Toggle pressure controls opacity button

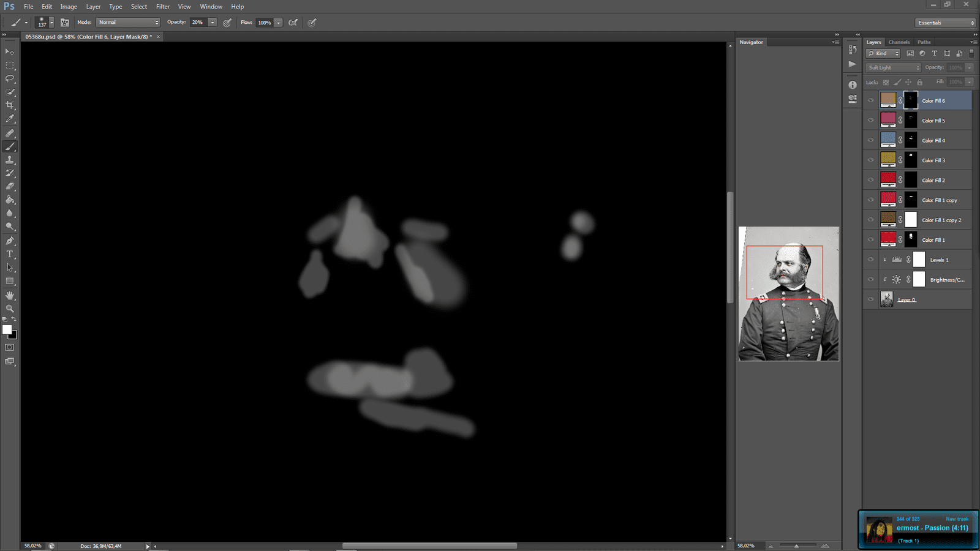(227, 23)
